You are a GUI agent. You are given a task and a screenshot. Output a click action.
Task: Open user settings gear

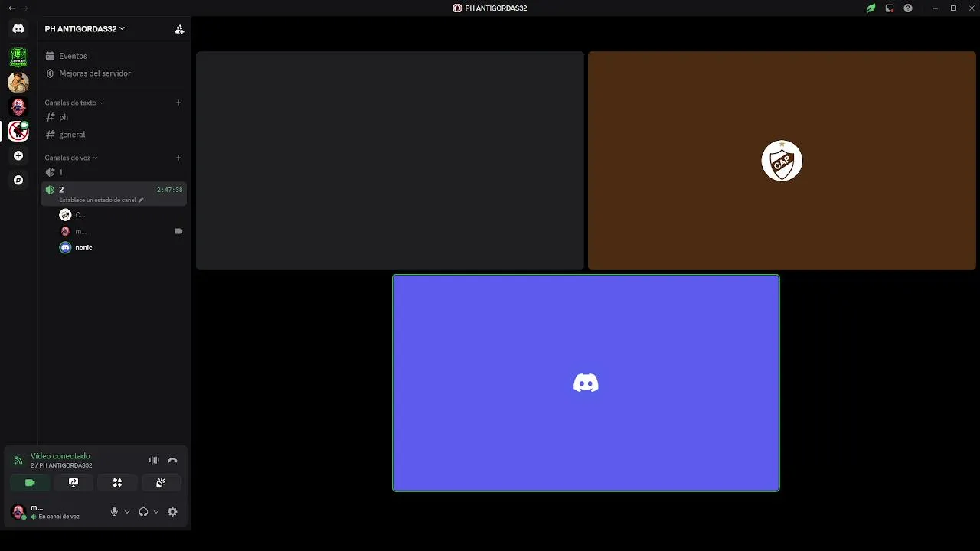pyautogui.click(x=172, y=512)
